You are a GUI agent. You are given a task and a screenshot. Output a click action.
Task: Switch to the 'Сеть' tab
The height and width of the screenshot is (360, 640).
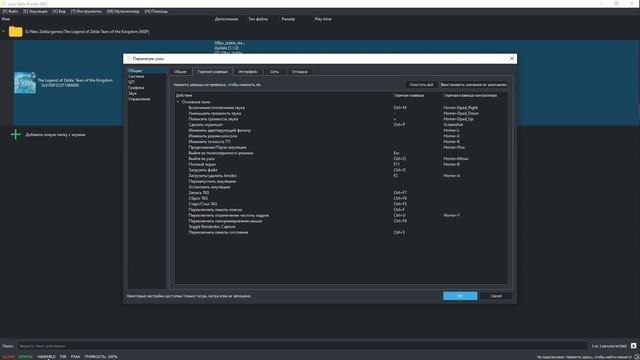pyautogui.click(x=274, y=71)
